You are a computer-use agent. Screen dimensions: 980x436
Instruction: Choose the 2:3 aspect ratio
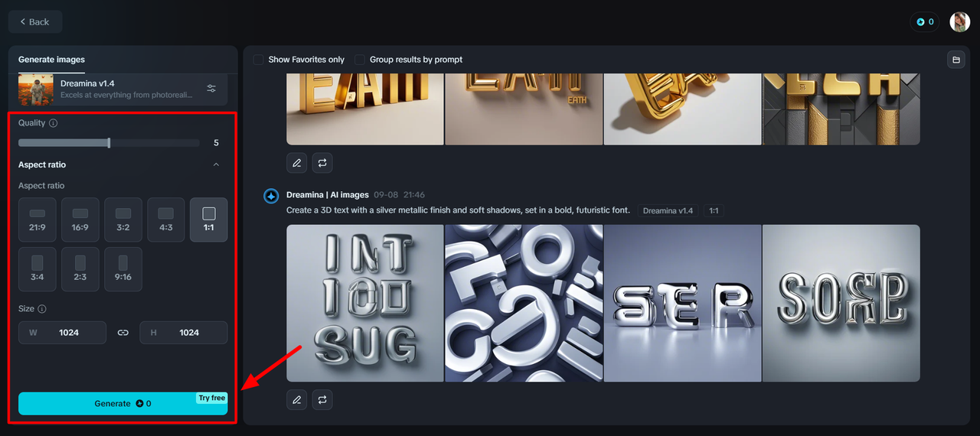(x=80, y=268)
